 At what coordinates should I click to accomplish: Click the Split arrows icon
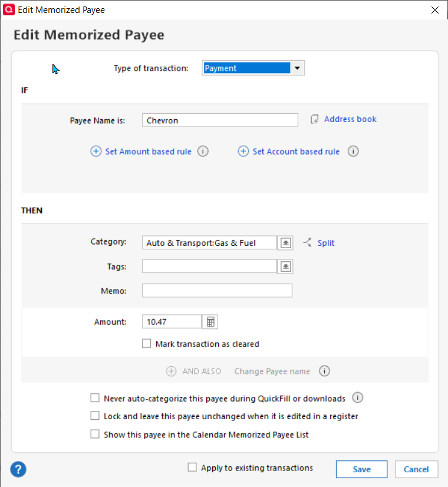pos(307,242)
